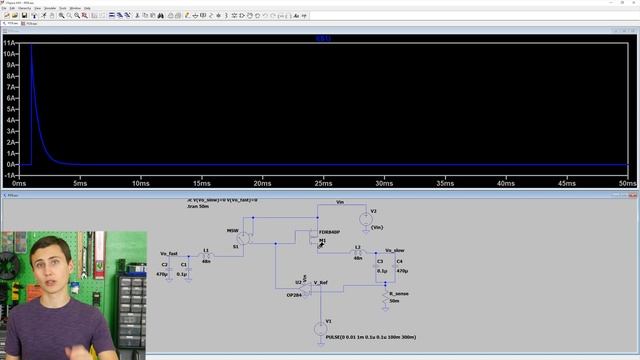Create a new schematic from the toolbar
This screenshot has height=360, width=640.
[x=7, y=16]
